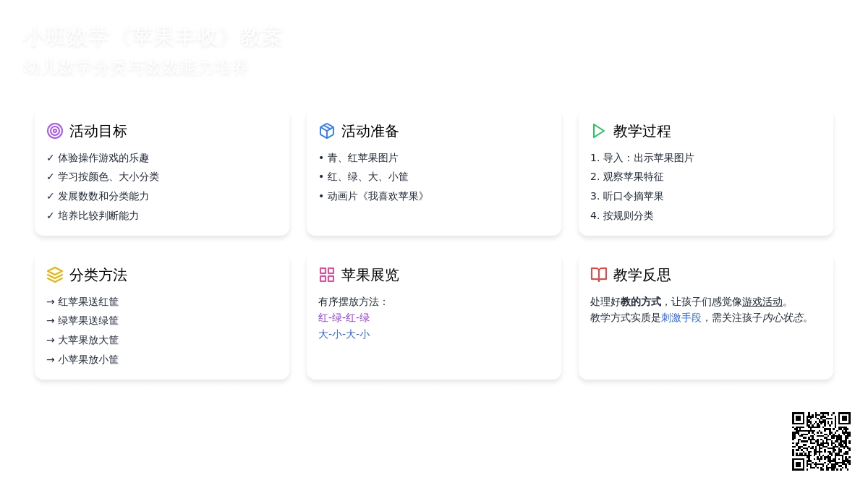The width and height of the screenshot is (868, 488).
Task: Click the blue 大-小-大-小 pattern text
Action: click(344, 334)
